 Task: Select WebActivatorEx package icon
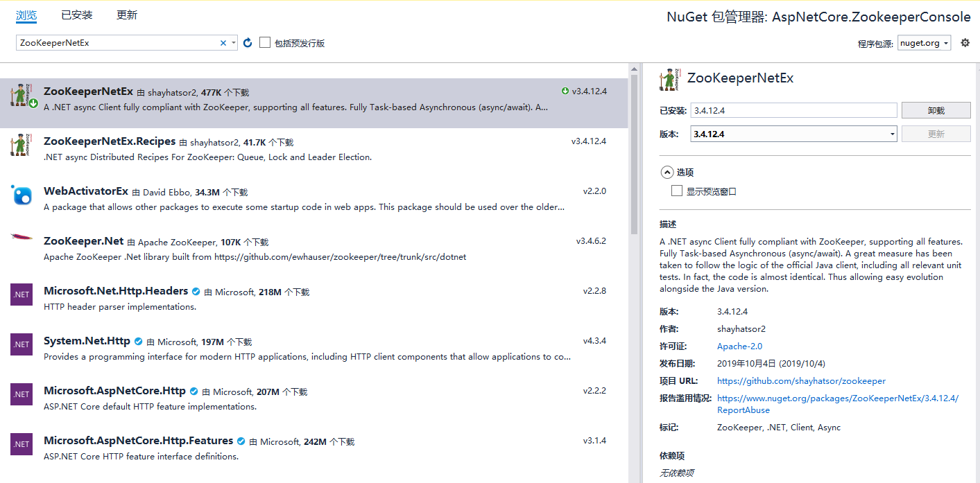coord(22,195)
